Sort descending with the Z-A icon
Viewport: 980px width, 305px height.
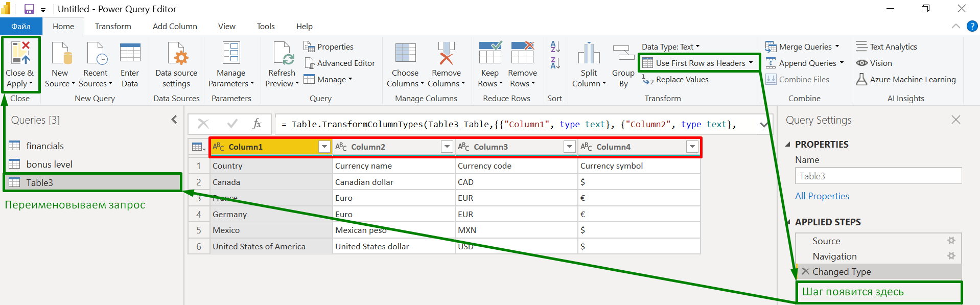(555, 63)
